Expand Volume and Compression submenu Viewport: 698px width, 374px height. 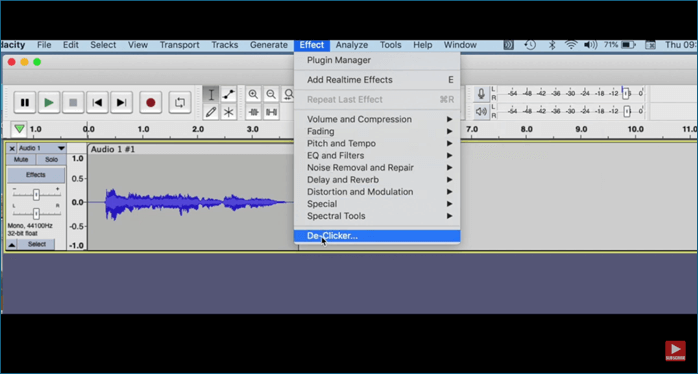pos(377,119)
